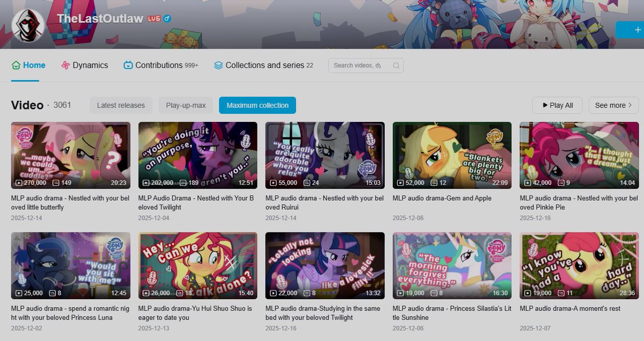Click the LV6 level badge
Image resolution: width=644 pixels, height=341 pixels.
click(x=154, y=19)
